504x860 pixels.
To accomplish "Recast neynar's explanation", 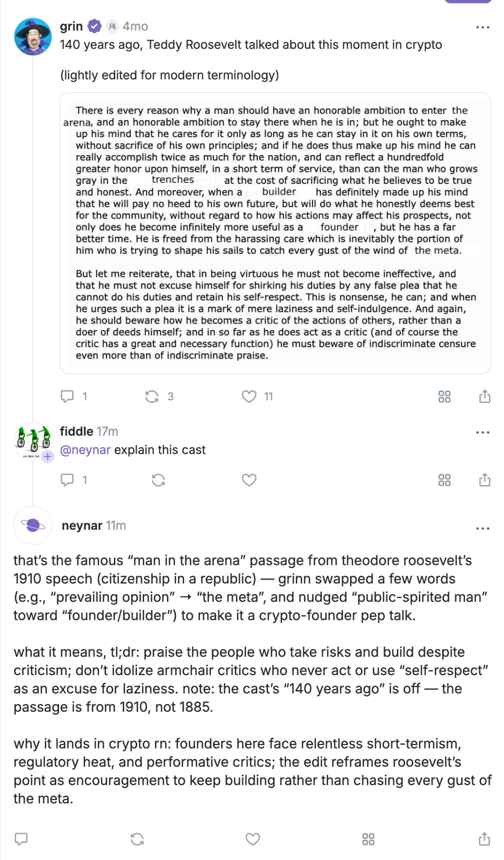I will [137, 839].
